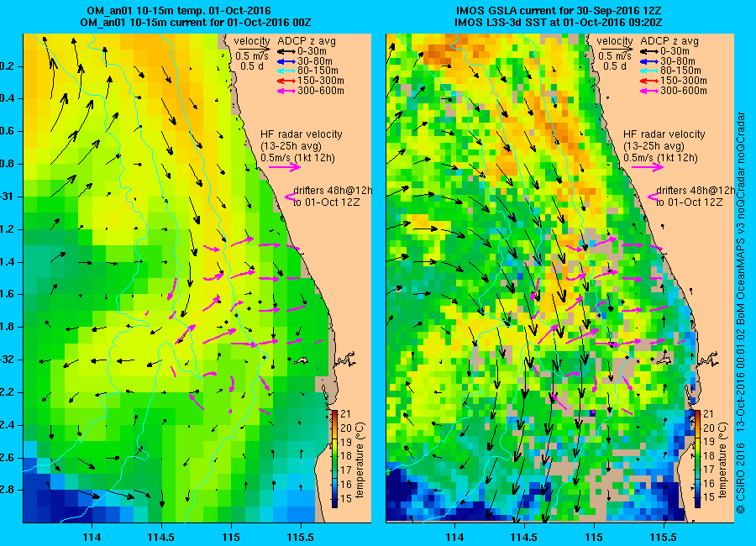Click the magenta 300-600m legend arrow in left panel
756x546 pixels.
[x=286, y=91]
